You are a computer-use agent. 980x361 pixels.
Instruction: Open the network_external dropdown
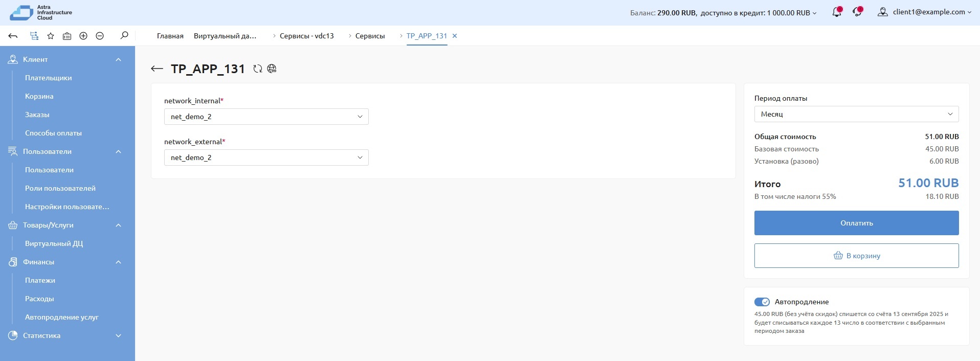(x=266, y=157)
